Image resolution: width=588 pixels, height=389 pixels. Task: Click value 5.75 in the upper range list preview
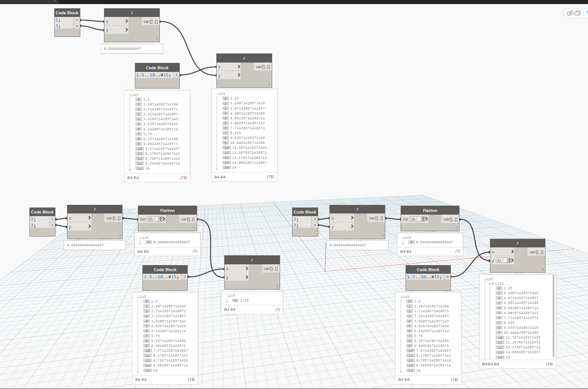[x=147, y=134]
